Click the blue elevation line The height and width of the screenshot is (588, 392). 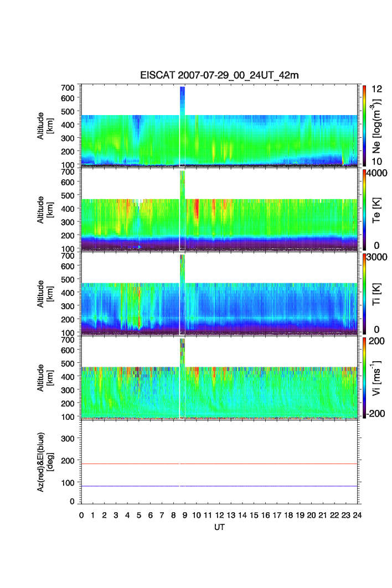[x=221, y=486]
